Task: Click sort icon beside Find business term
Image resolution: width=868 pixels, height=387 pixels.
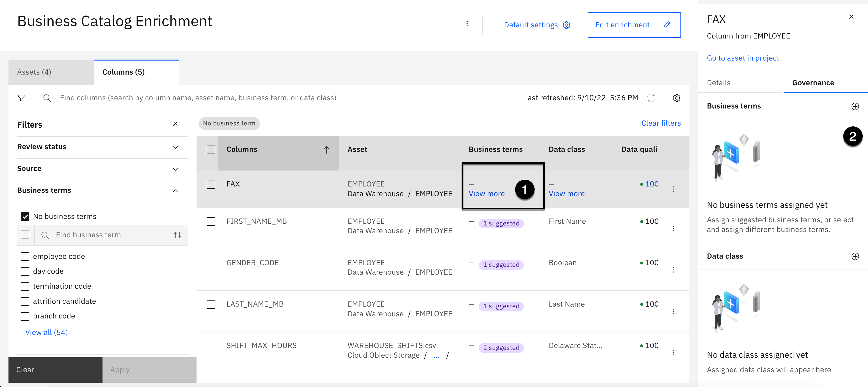Action: [x=178, y=235]
